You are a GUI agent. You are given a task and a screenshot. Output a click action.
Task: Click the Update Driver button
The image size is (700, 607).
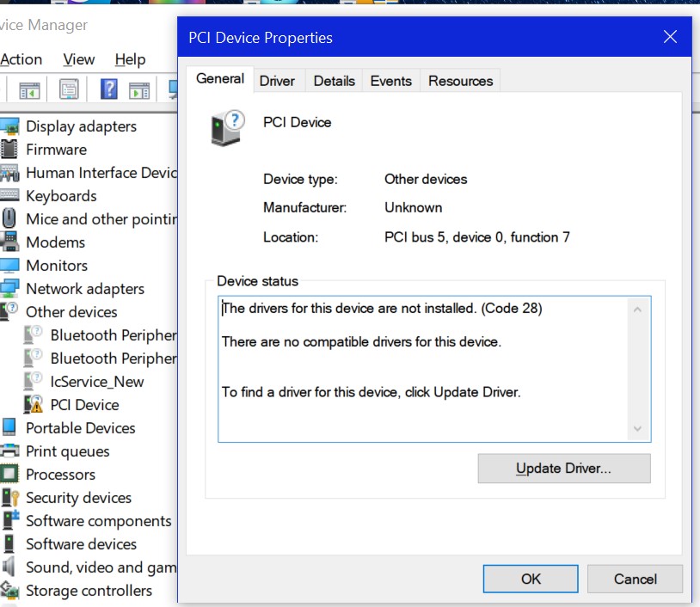563,468
